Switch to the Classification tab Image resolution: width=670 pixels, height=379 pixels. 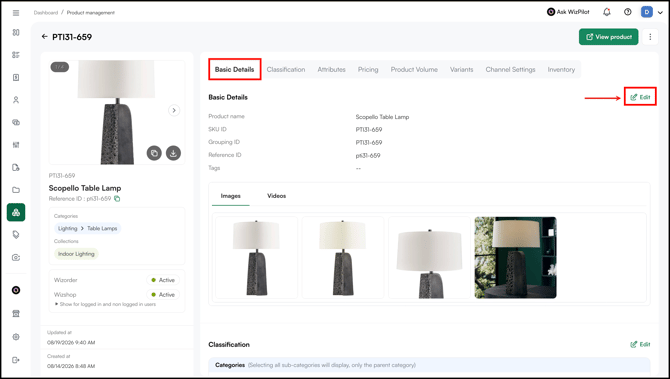point(286,69)
